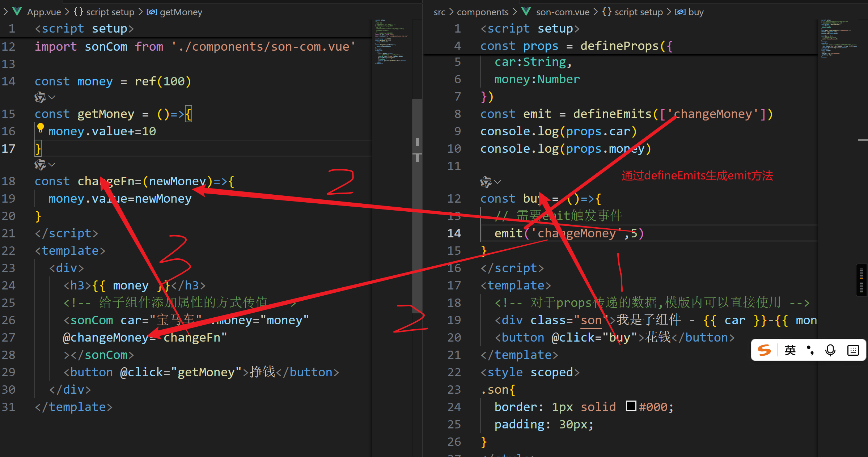Expand the chevron next to getMoney code lens
Image resolution: width=868 pixels, height=457 pixels.
pos(52,97)
